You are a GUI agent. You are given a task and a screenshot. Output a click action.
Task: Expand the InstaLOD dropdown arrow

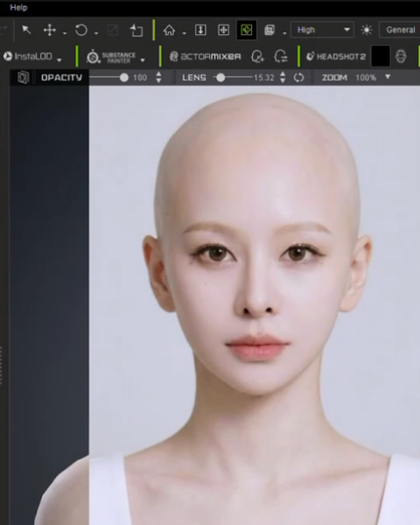click(59, 60)
